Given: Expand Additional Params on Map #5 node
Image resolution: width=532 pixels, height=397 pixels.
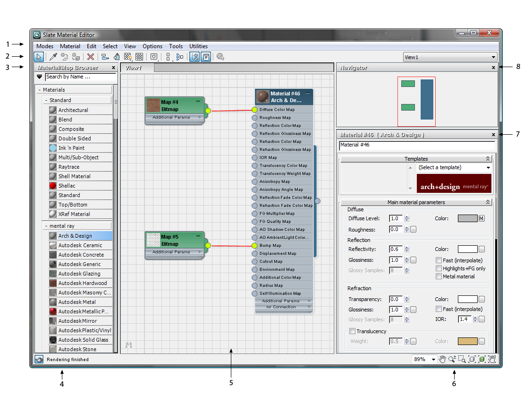Looking at the screenshot, I should click(x=200, y=252).
